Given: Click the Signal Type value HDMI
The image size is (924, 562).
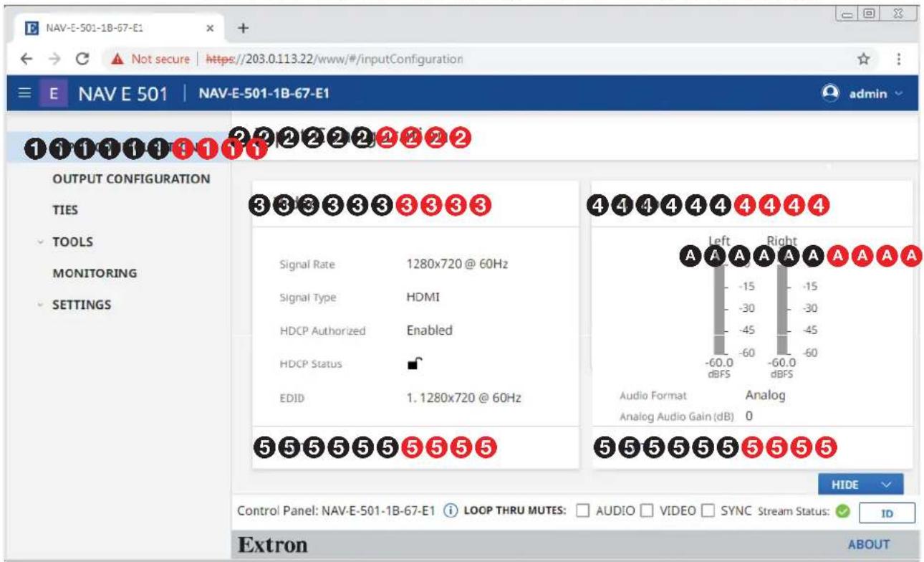Looking at the screenshot, I should [423, 297].
